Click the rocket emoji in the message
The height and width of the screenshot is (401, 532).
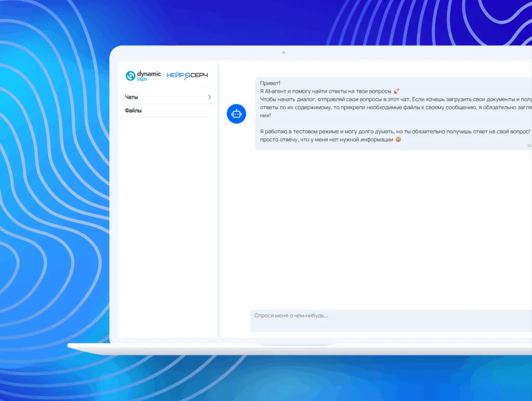click(x=396, y=91)
